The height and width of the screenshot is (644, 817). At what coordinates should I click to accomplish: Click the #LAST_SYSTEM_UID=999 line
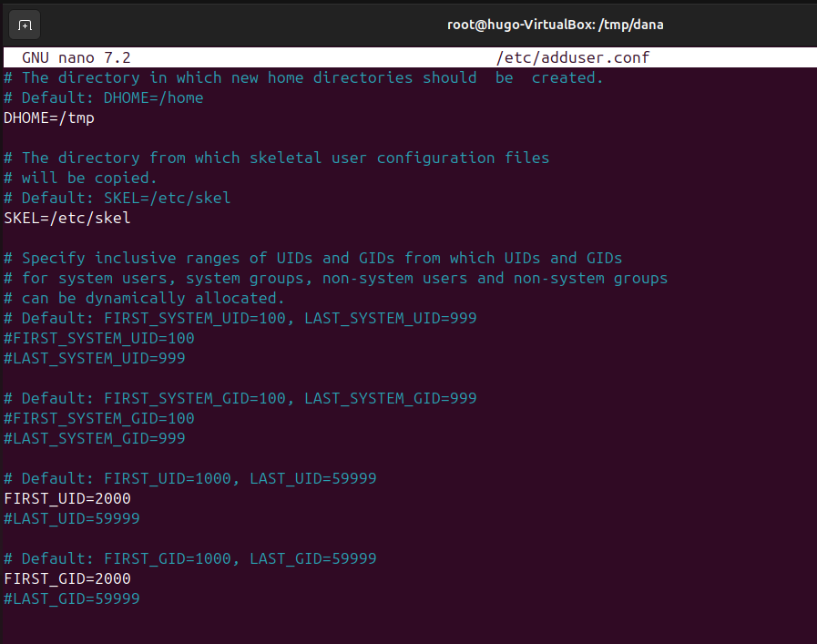94,358
